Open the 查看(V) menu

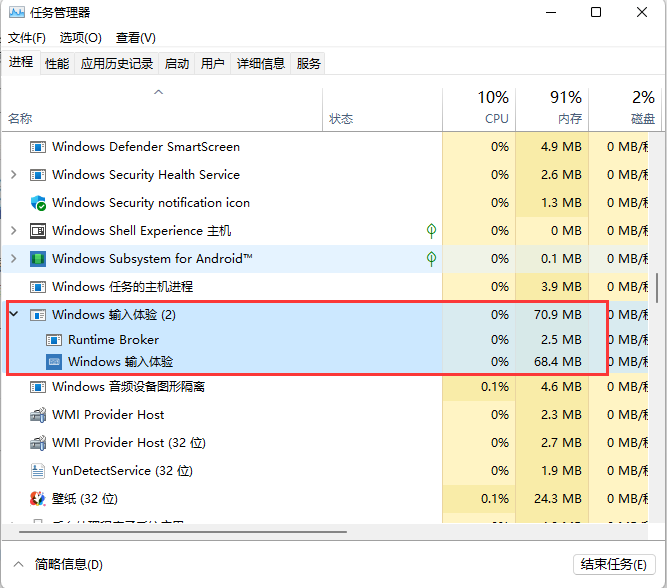(136, 38)
